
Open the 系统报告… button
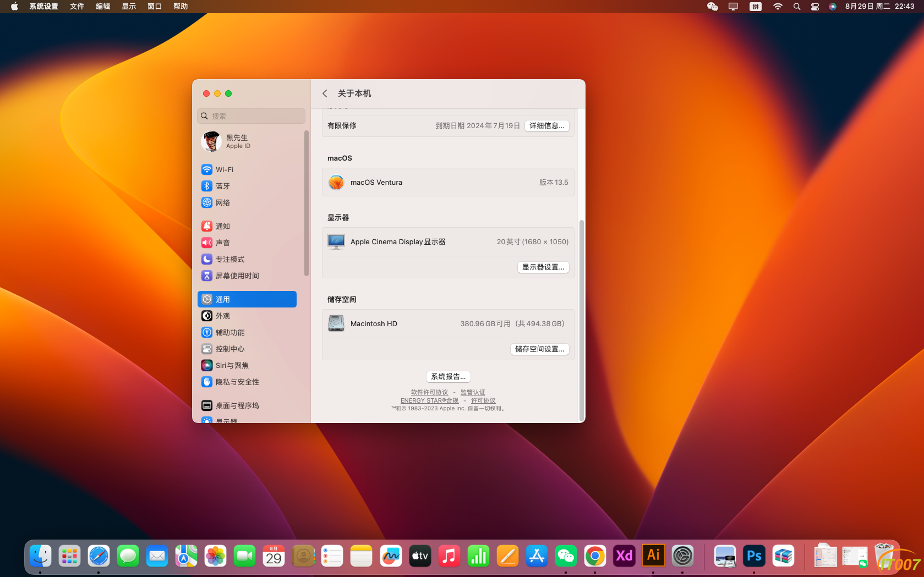click(x=448, y=377)
